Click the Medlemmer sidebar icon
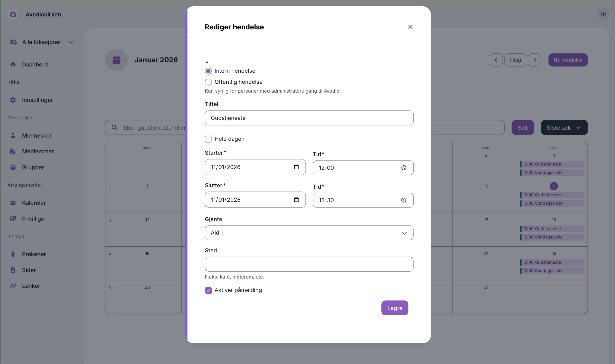Viewport: 615px width, 364px height. [13, 151]
